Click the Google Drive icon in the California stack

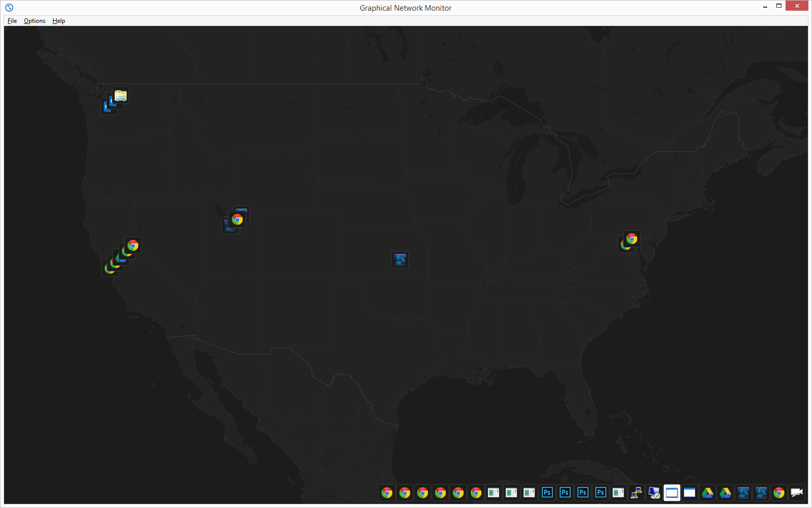[x=120, y=258]
